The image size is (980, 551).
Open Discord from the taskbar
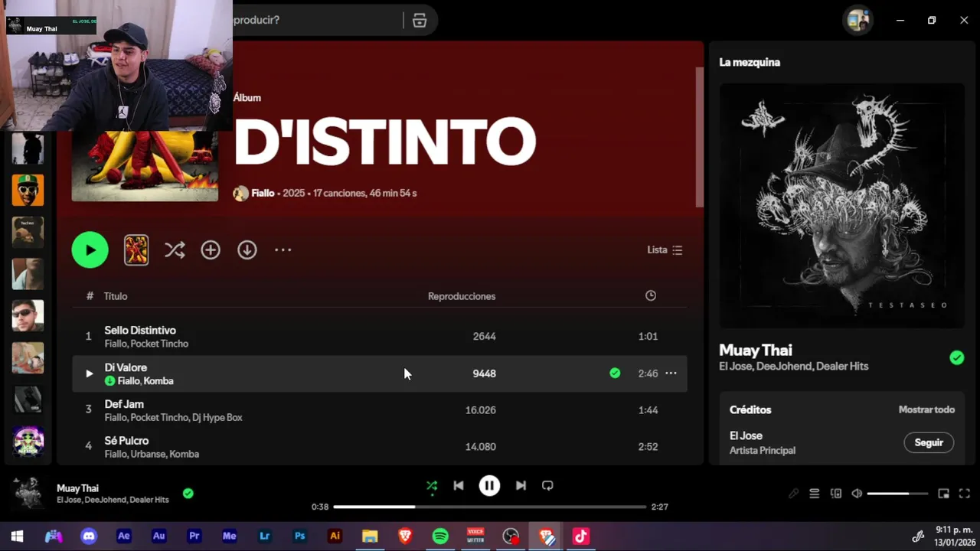[89, 536]
